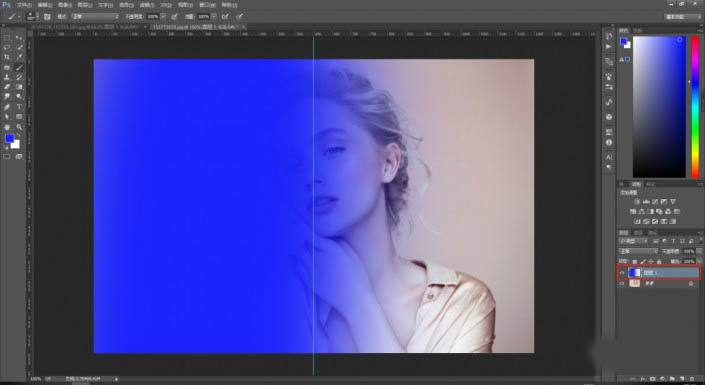Click the trash icon to delete the layer
Screen dimensions: 705x385
[692, 379]
